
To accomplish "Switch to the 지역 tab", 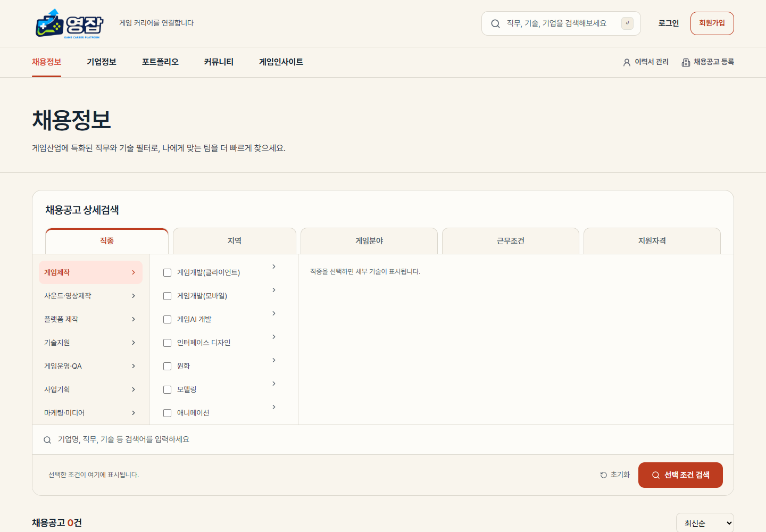I will tap(235, 241).
